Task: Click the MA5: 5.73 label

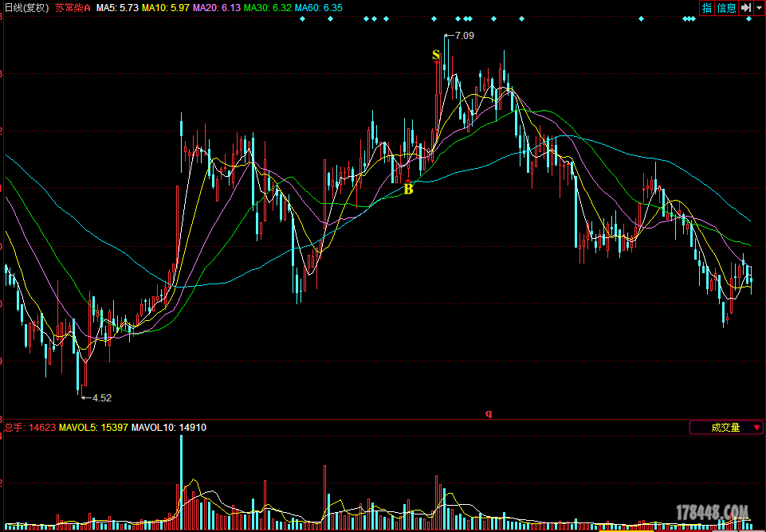Action: (x=117, y=8)
